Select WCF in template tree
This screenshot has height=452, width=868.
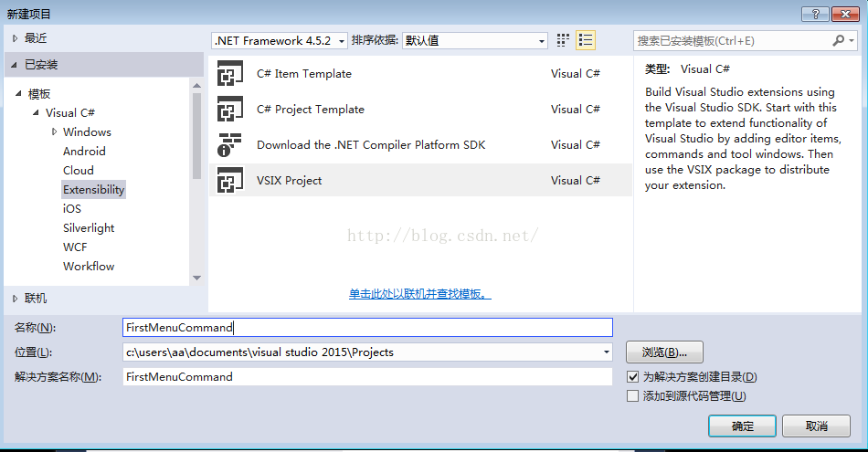(x=75, y=247)
